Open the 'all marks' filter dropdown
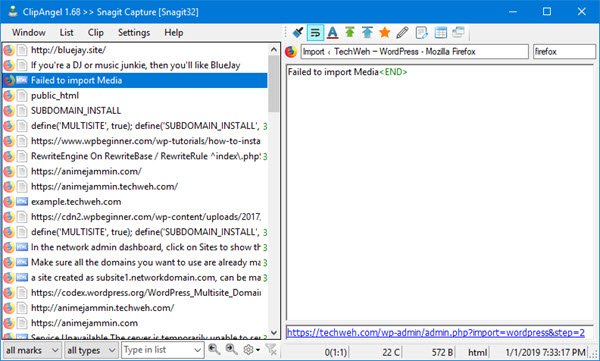The width and height of the screenshot is (600, 361). [32, 350]
